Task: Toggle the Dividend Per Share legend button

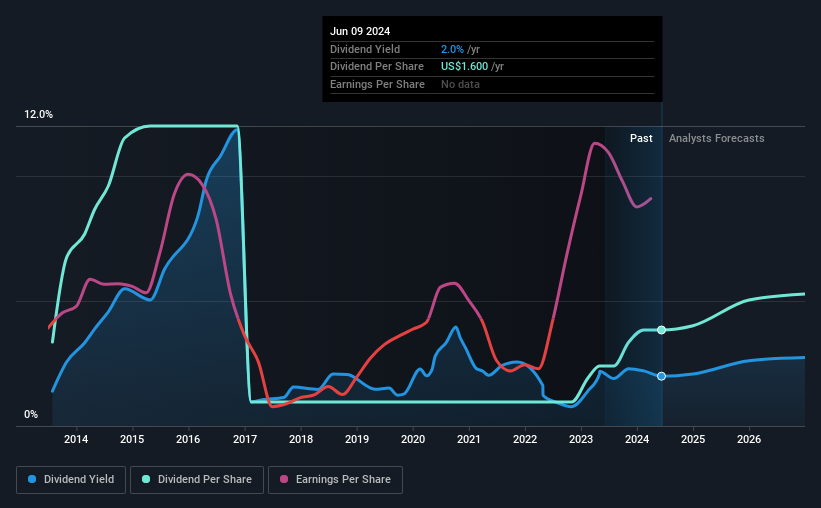Action: pyautogui.click(x=197, y=480)
